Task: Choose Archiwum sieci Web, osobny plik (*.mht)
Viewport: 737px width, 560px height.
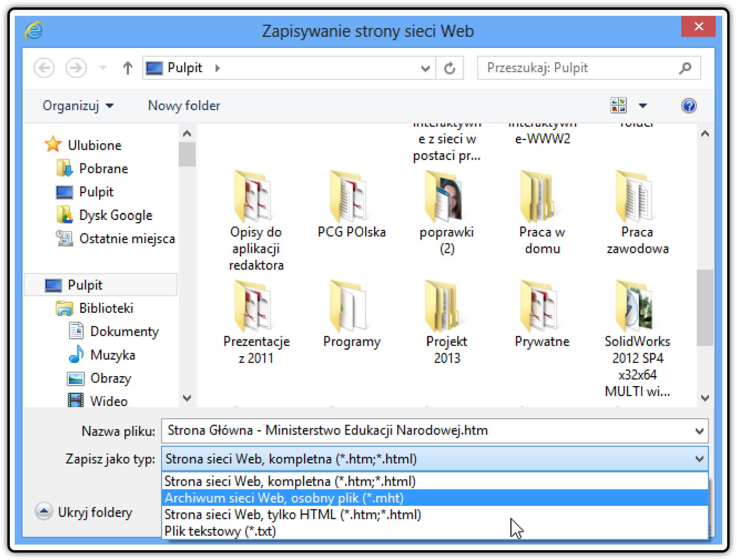Action: point(435,498)
